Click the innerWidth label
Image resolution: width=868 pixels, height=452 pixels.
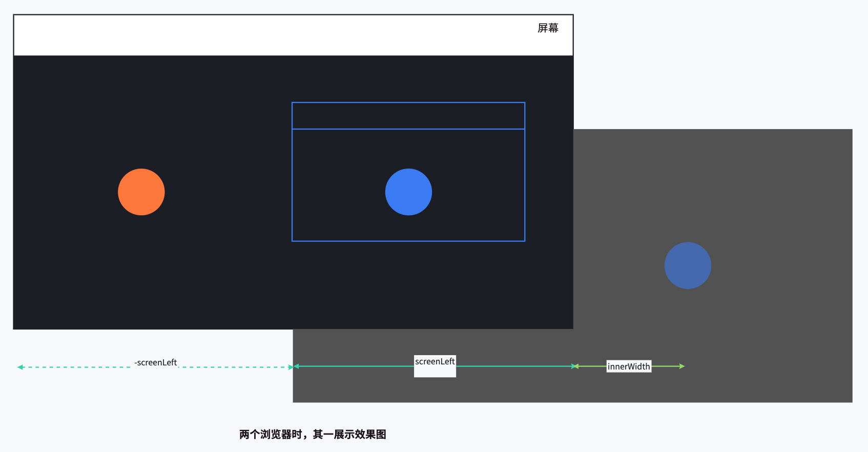click(629, 366)
